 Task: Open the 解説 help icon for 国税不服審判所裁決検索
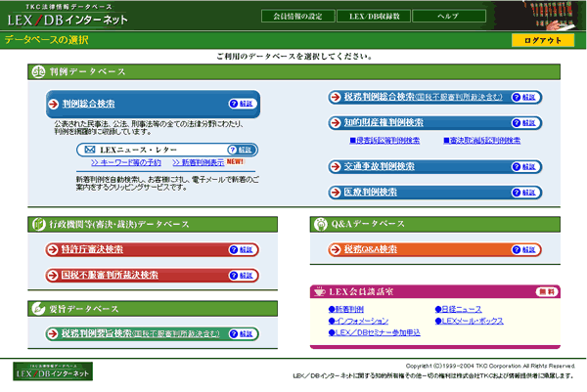(243, 276)
